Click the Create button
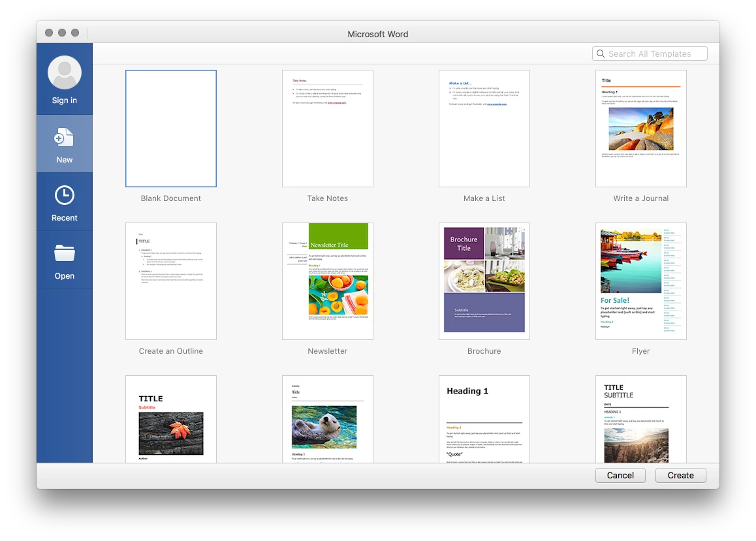Screen dimensions: 756x541 (680, 476)
